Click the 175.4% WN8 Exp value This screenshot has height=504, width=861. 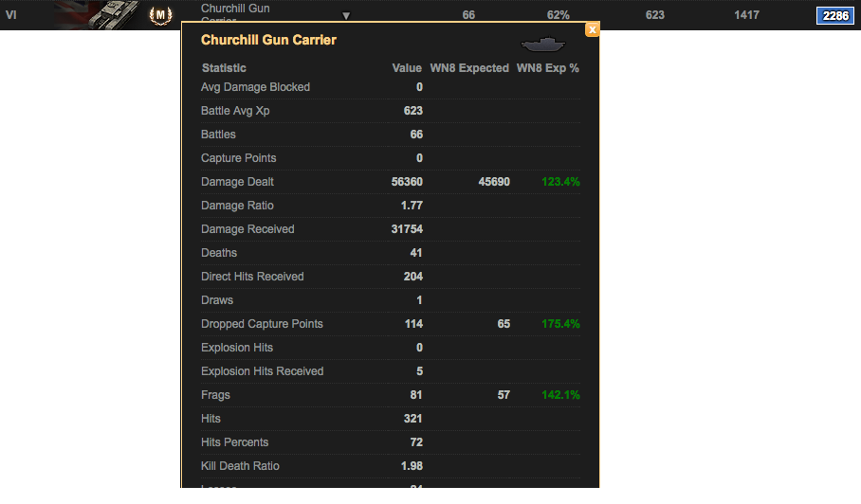(x=560, y=324)
